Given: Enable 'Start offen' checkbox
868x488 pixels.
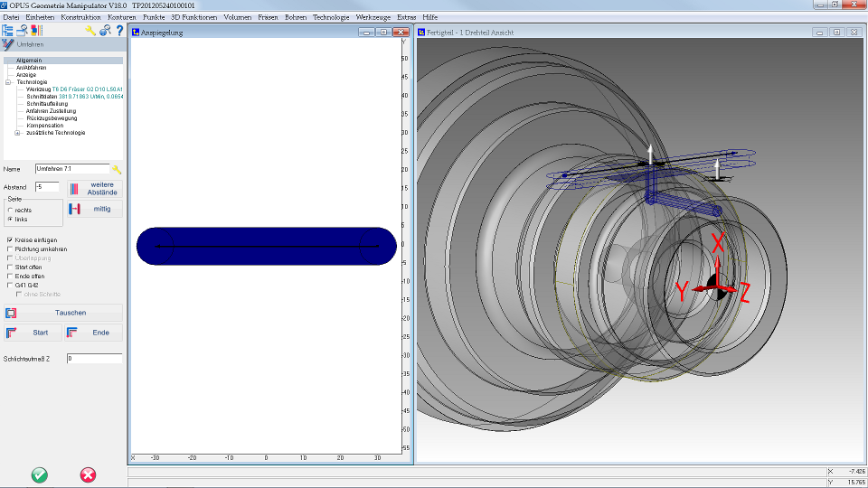Looking at the screenshot, I should [x=10, y=267].
